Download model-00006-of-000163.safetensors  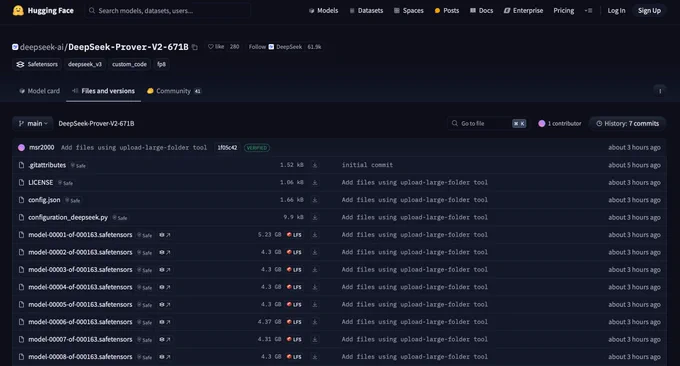click(x=315, y=322)
